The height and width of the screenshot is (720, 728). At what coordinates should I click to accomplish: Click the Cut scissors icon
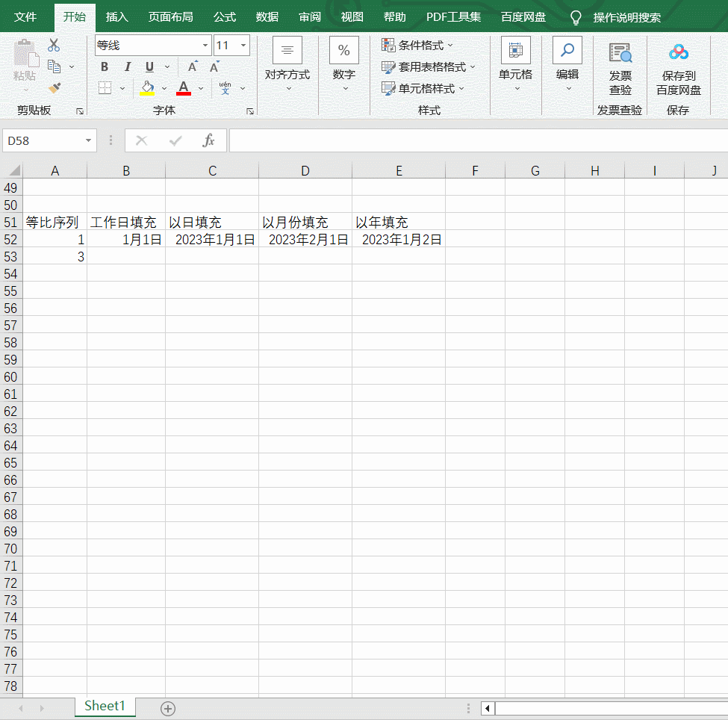[54, 45]
